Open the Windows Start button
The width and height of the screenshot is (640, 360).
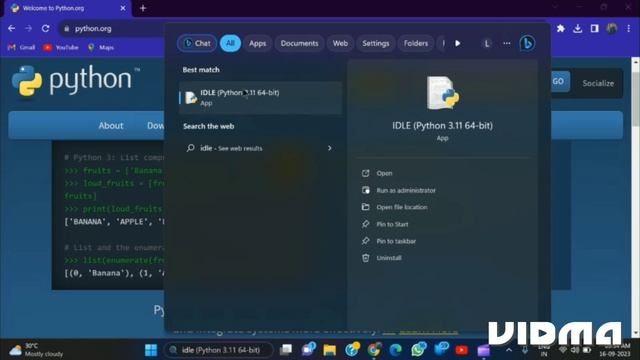[x=151, y=350]
